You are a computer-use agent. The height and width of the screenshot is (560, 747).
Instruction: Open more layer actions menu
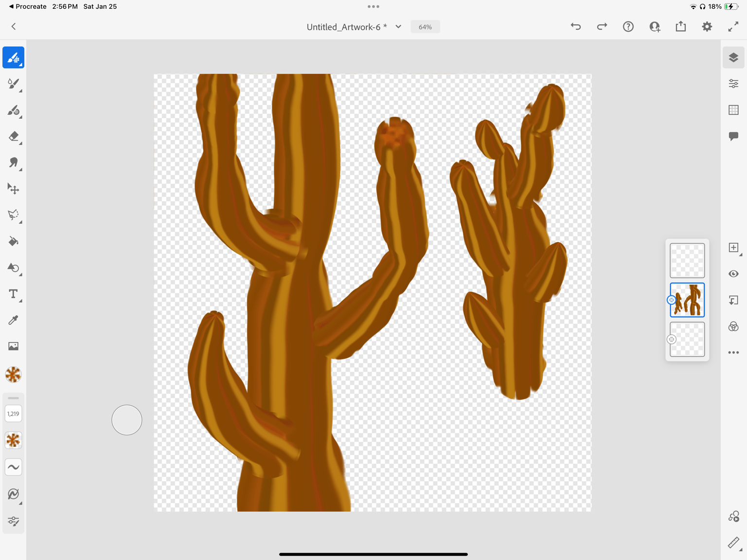point(733,353)
